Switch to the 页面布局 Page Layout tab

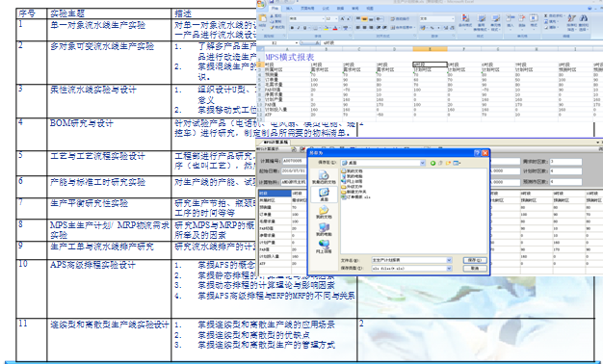pyautogui.click(x=307, y=8)
